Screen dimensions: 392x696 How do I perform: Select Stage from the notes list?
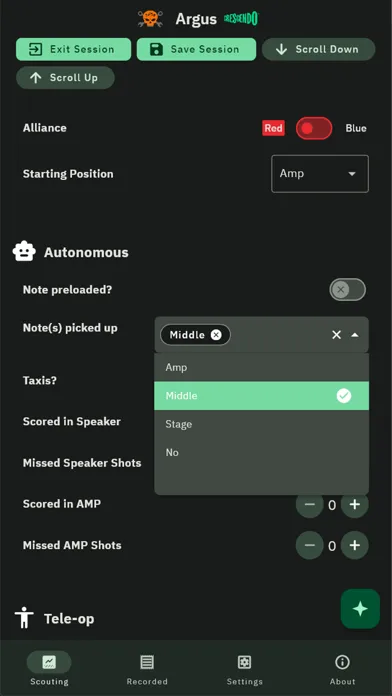click(x=261, y=424)
